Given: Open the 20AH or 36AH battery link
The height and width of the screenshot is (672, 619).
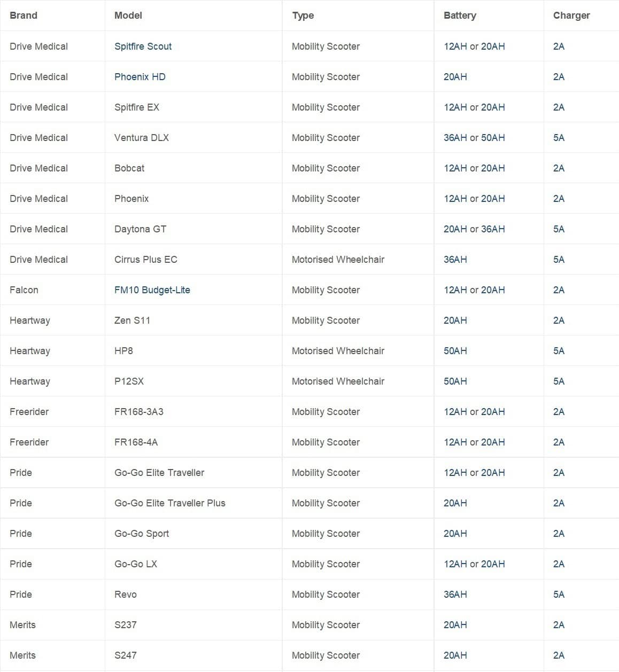Looking at the screenshot, I should [474, 229].
